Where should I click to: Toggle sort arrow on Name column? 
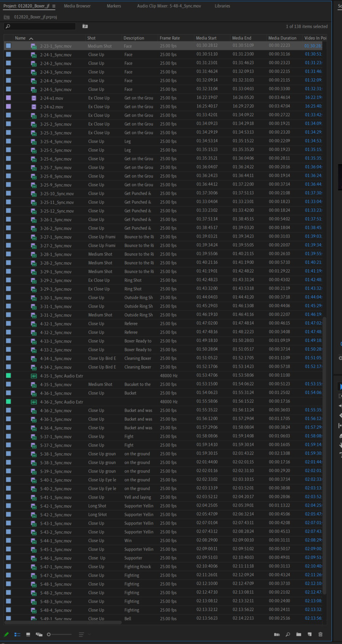31,38
